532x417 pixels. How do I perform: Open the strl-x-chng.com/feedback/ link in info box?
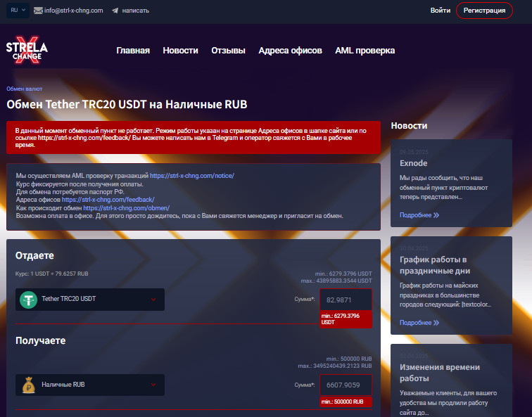(108, 200)
